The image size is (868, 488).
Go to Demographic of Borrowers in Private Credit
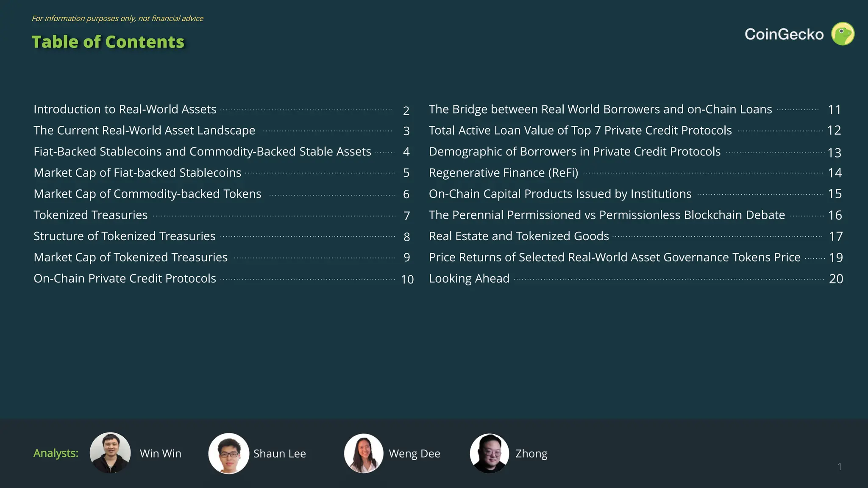coord(575,152)
